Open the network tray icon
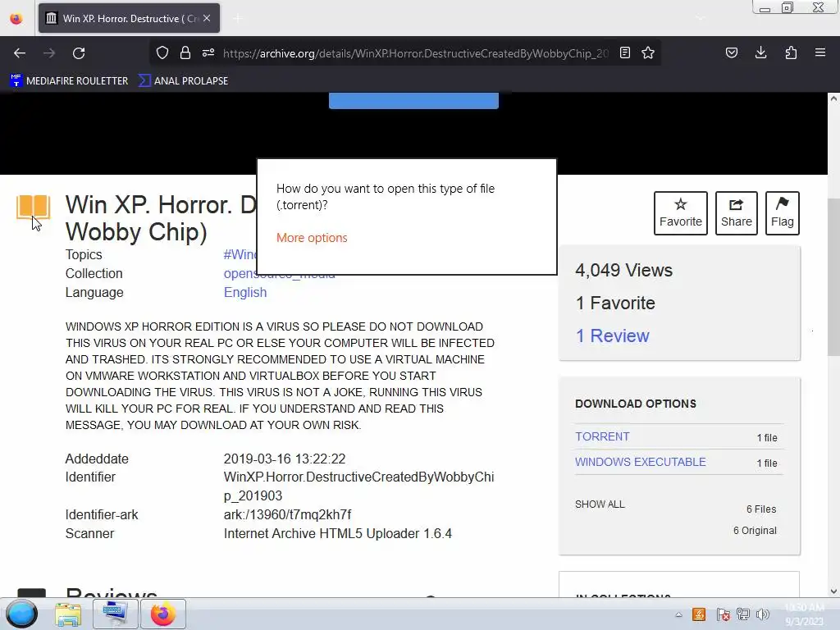 (x=743, y=614)
